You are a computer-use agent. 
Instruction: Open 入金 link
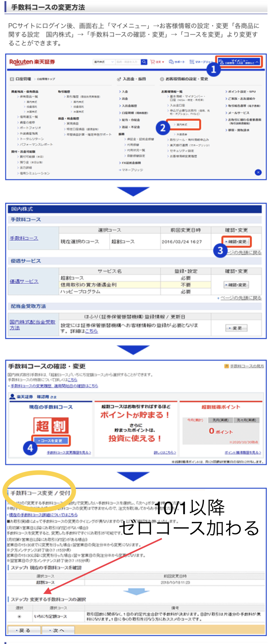pos(125,92)
